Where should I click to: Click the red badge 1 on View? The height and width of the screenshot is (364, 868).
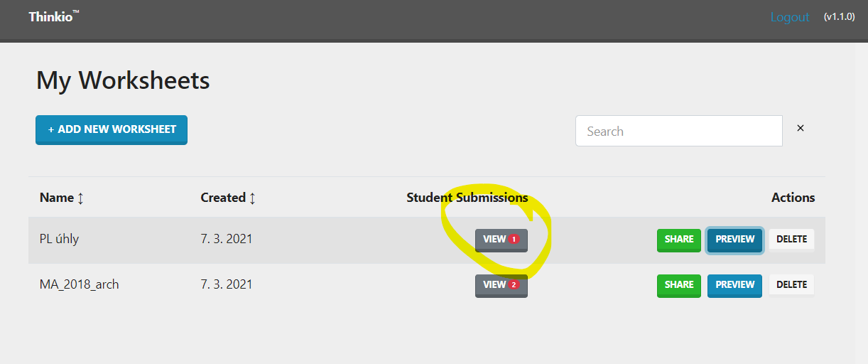click(x=514, y=240)
